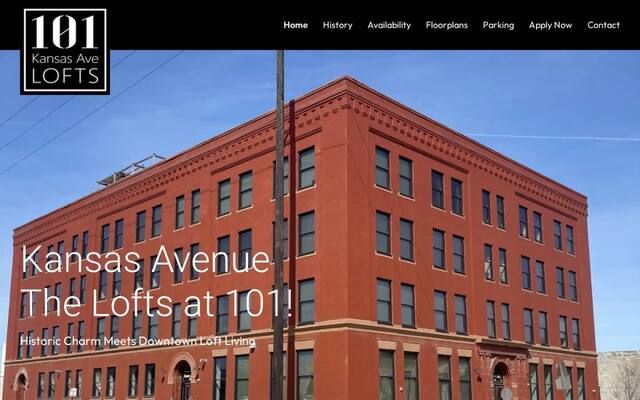View the Availability page

click(389, 25)
